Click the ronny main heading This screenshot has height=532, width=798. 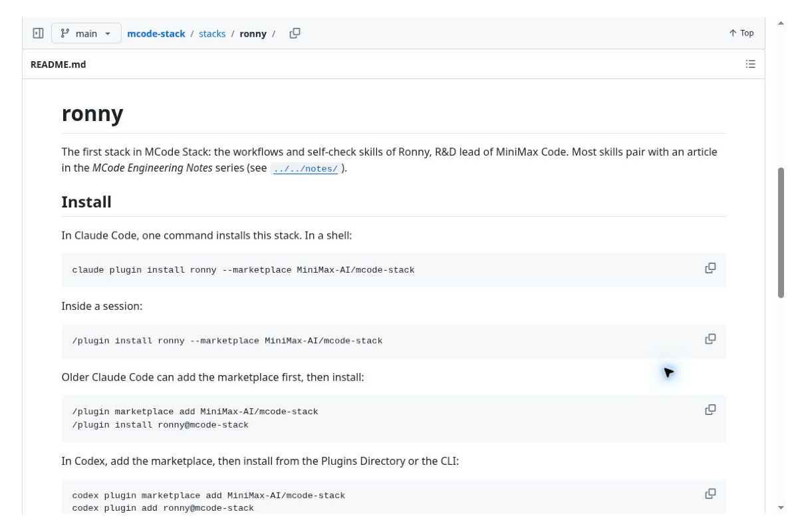pyautogui.click(x=92, y=114)
